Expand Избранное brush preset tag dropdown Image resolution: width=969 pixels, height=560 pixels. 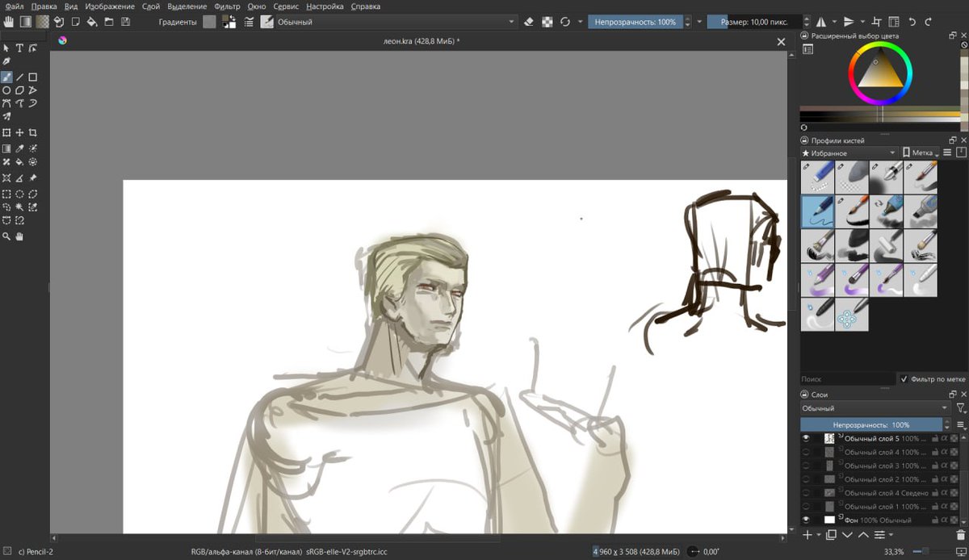(x=849, y=153)
